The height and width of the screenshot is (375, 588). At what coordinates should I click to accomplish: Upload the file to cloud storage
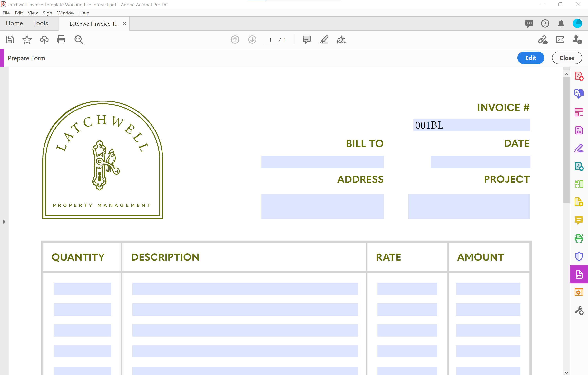point(44,40)
